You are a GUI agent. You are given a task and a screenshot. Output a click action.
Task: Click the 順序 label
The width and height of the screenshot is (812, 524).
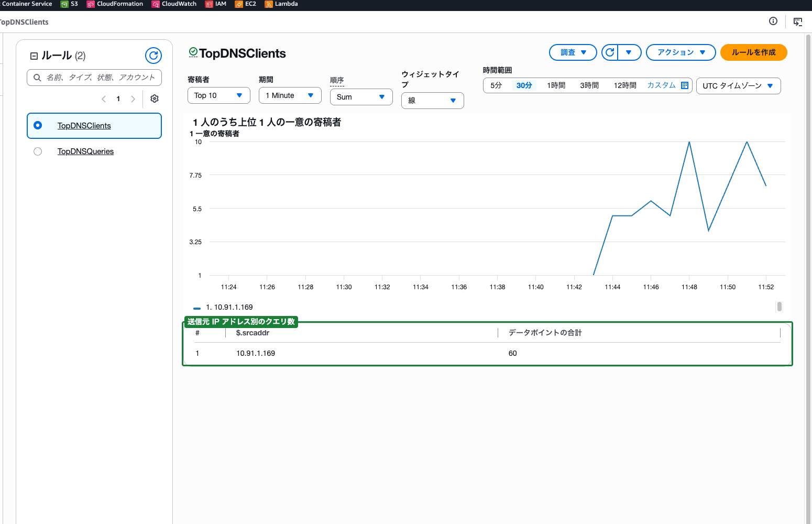(337, 80)
